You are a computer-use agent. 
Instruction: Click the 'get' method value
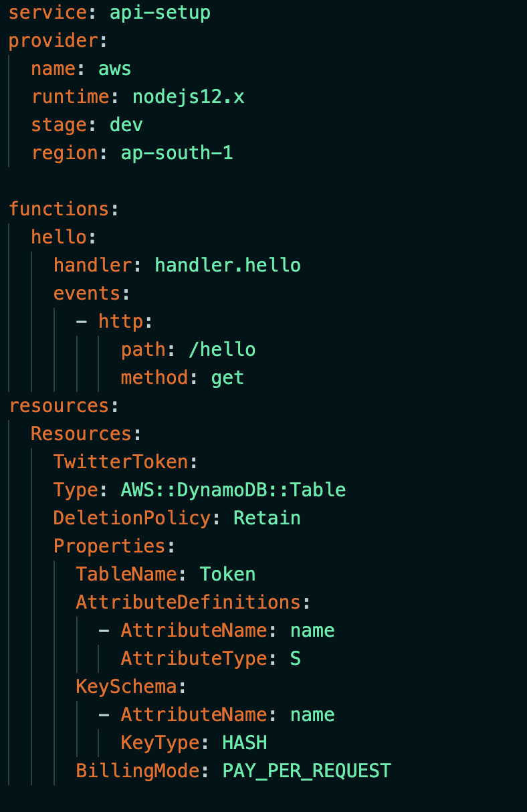click(x=227, y=378)
